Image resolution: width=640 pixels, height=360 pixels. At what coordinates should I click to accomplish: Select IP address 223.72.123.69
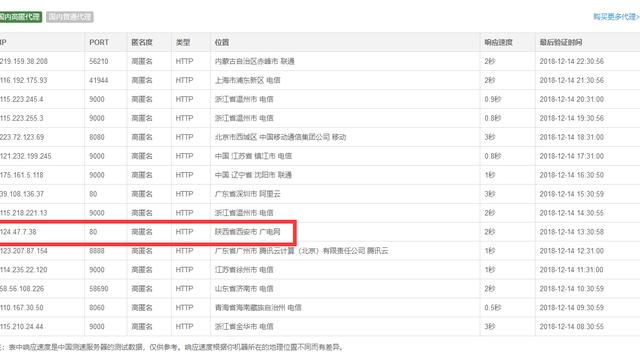coord(22,137)
